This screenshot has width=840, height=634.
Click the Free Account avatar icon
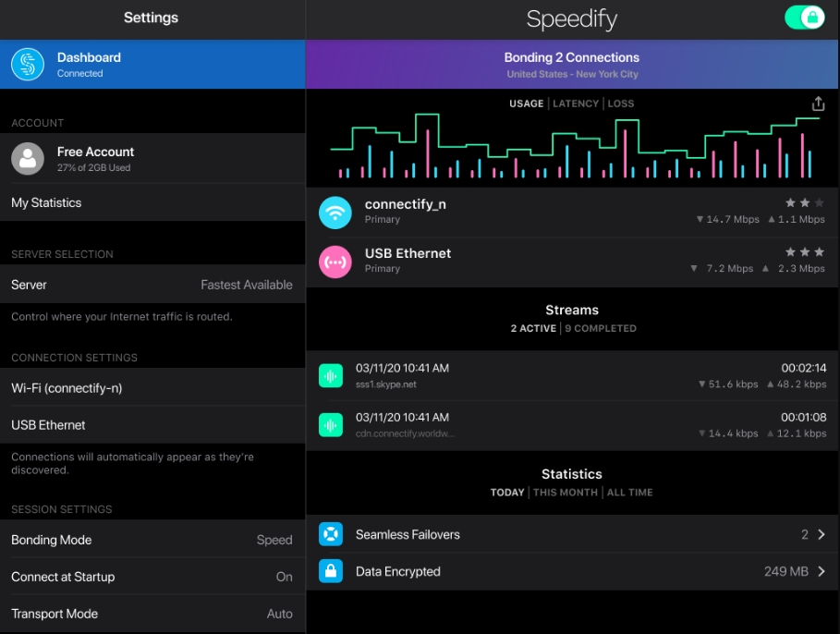pyautogui.click(x=28, y=159)
